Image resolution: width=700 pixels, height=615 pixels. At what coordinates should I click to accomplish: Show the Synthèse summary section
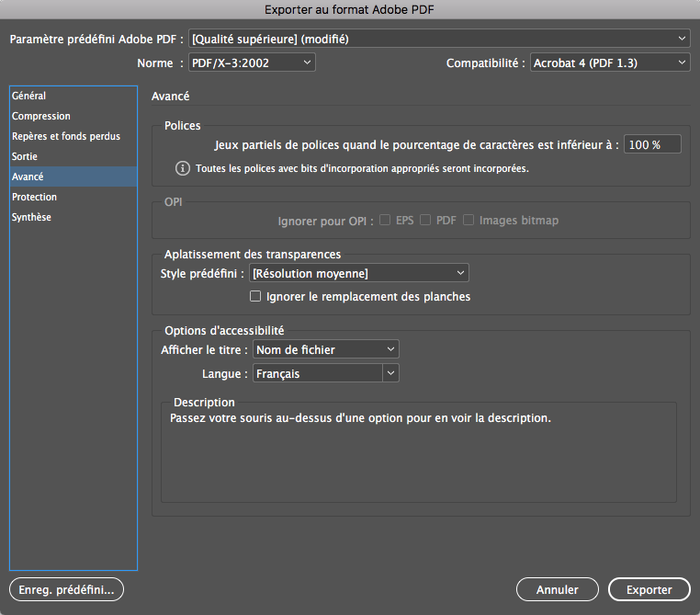(x=32, y=217)
